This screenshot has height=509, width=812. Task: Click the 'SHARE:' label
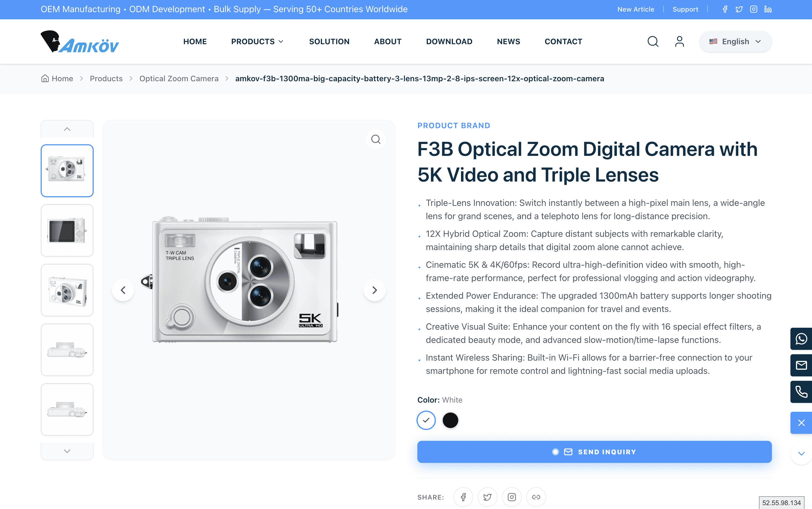(431, 497)
